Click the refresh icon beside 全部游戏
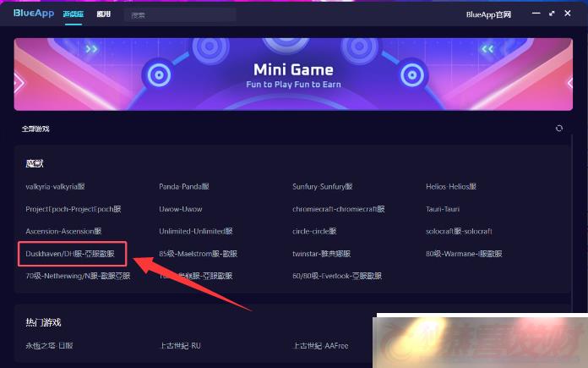The height and width of the screenshot is (368, 588). coord(558,129)
